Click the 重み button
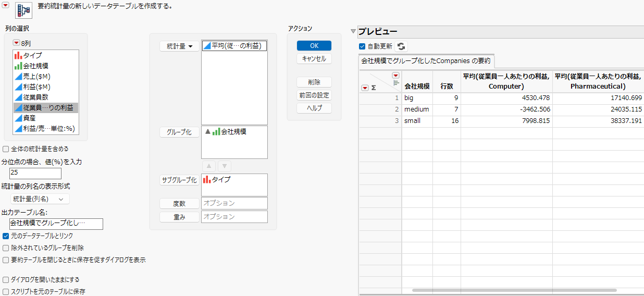This screenshot has height=296, width=644. [179, 217]
